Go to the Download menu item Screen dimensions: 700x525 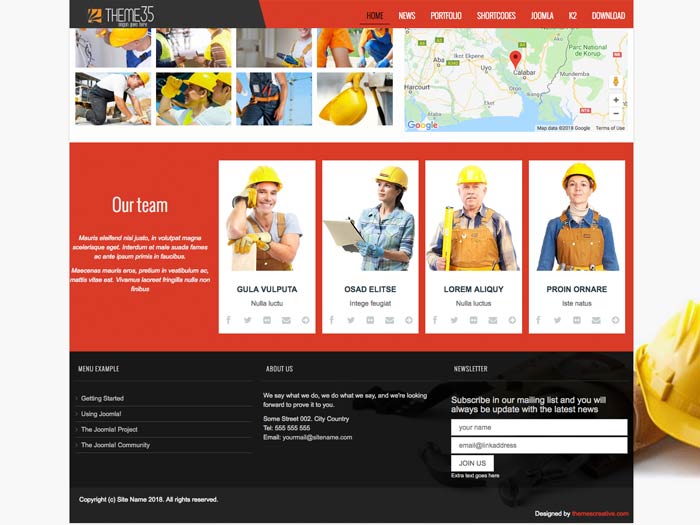608,16
